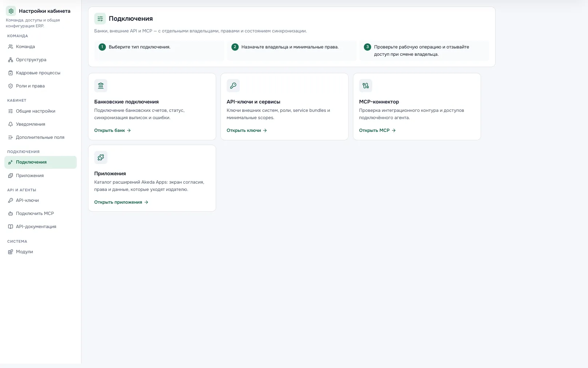The width and height of the screenshot is (588, 368).
Task: Open API-документация
Action: 40,227
